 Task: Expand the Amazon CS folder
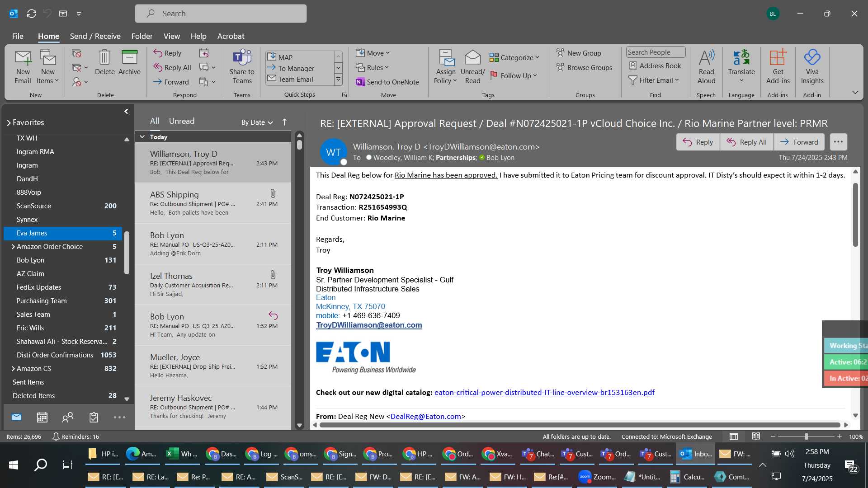click(x=13, y=369)
